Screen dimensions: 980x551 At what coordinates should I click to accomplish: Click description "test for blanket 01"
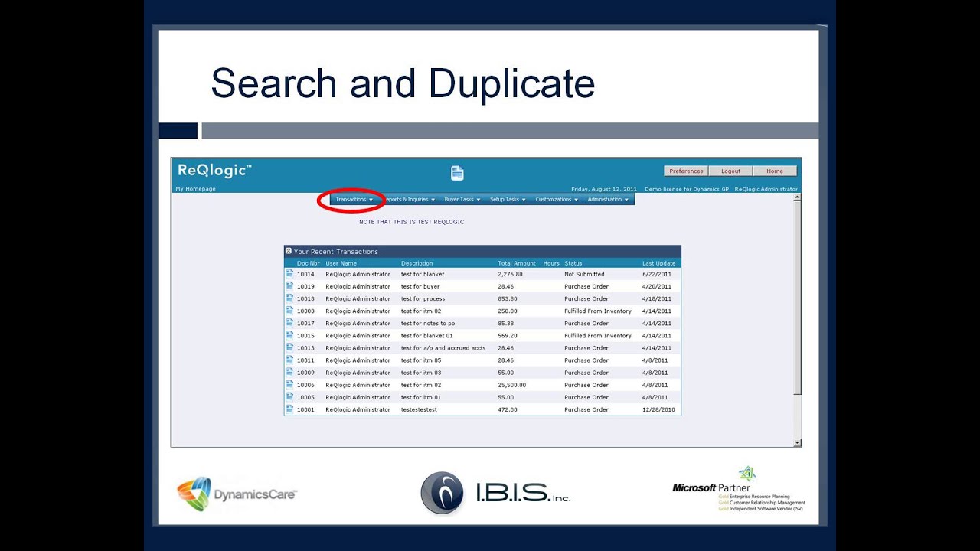427,335
